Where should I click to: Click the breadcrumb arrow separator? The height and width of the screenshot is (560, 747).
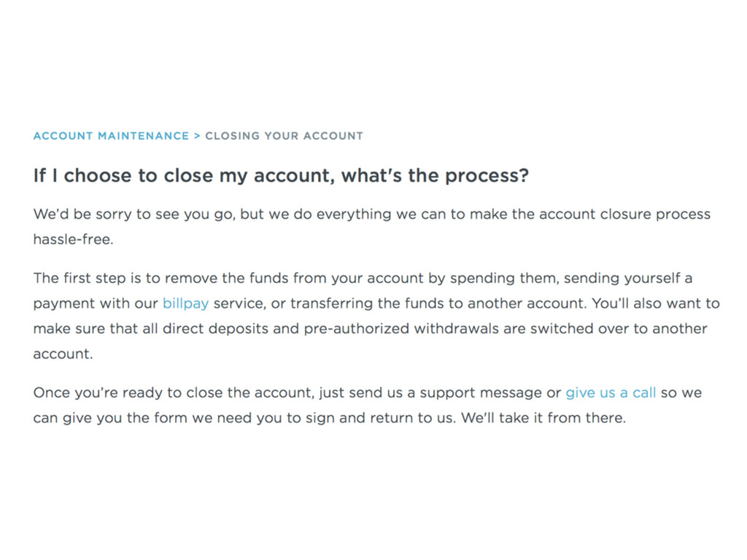tap(197, 136)
